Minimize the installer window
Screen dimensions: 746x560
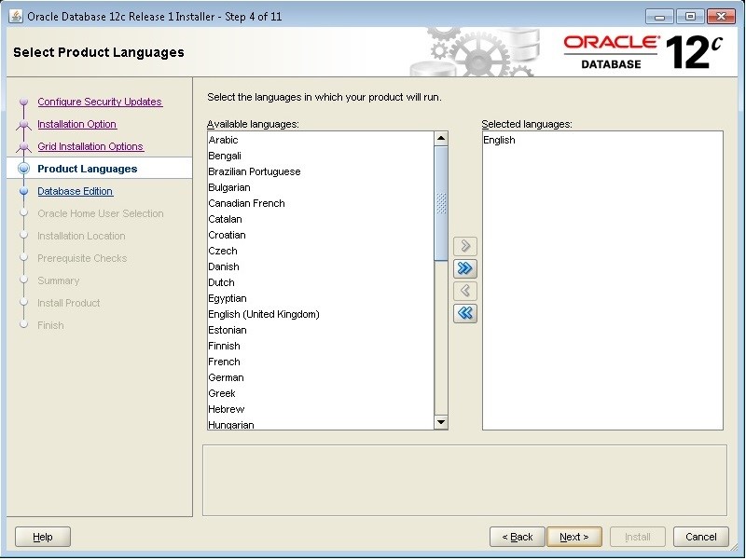click(659, 17)
